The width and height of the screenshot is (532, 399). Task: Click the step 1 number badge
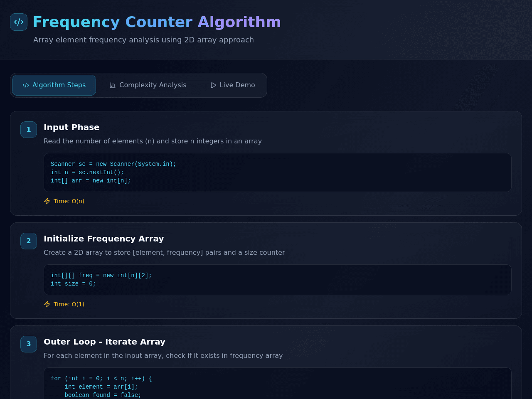coord(29,130)
